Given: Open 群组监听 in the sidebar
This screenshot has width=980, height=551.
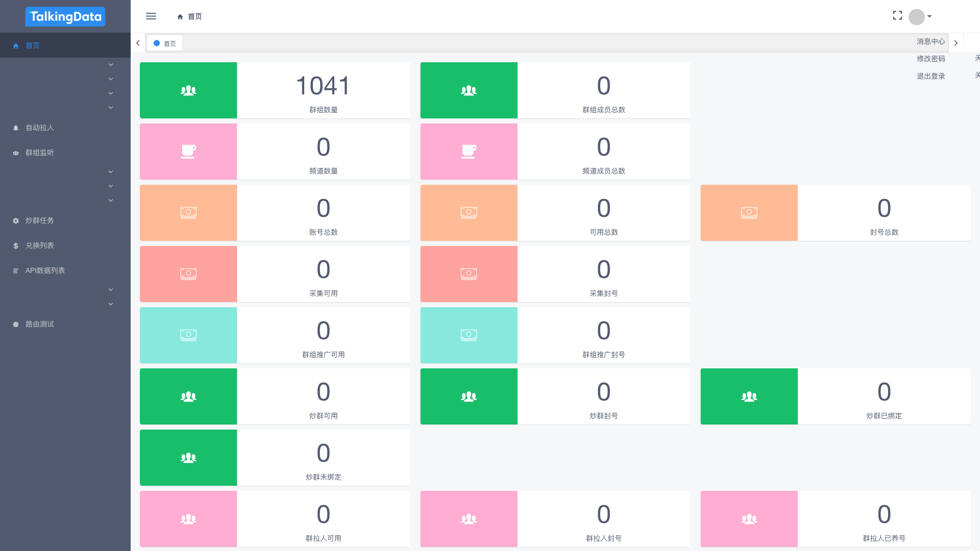Looking at the screenshot, I should 40,153.
